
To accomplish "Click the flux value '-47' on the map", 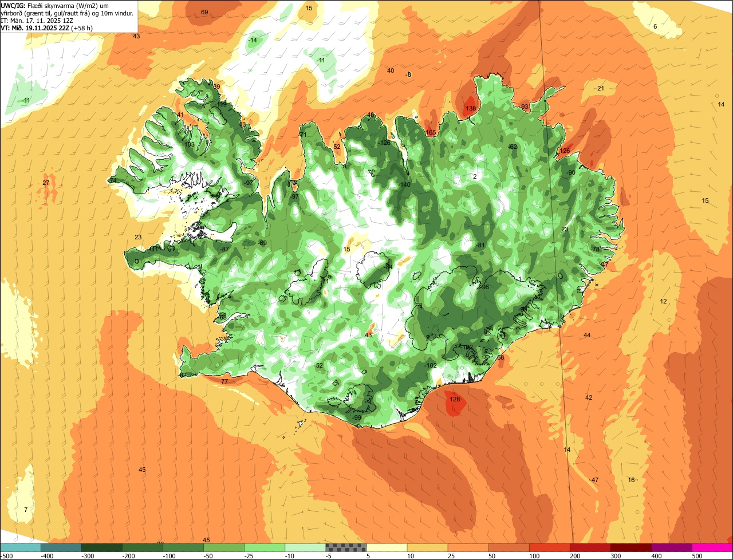I will (594, 480).
